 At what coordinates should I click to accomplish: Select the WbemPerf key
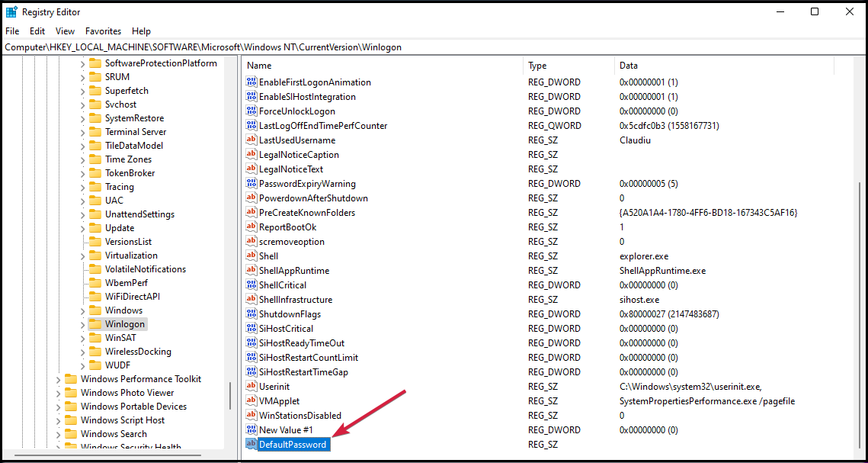click(x=127, y=283)
